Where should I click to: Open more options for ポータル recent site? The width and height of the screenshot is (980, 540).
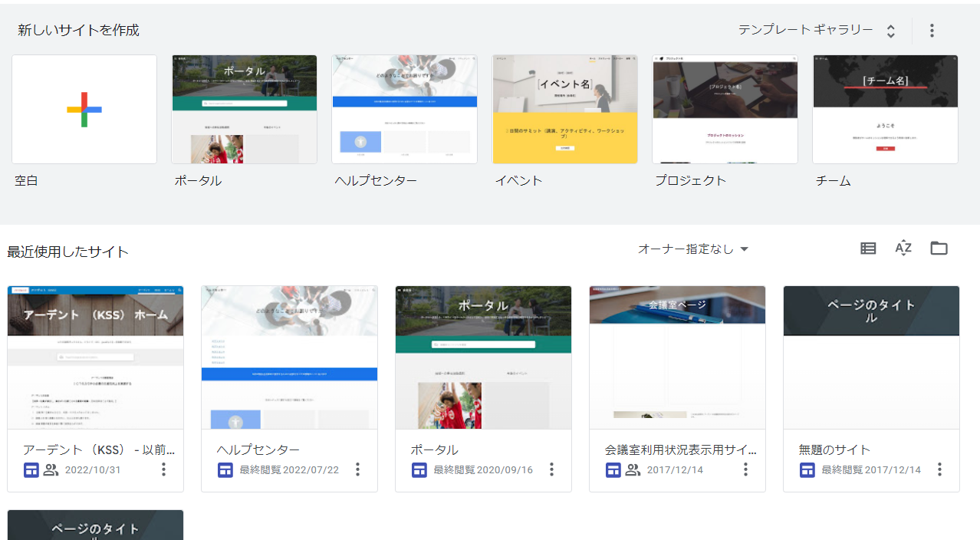(x=551, y=469)
